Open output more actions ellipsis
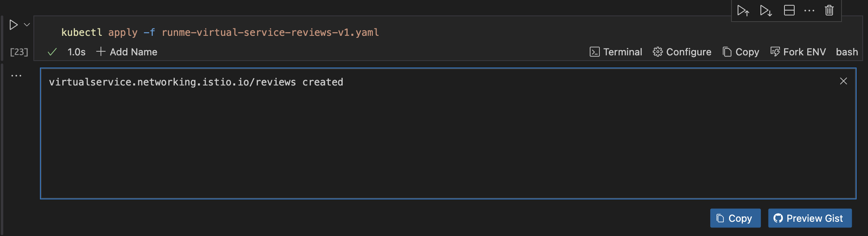Screen dimensions: 868x236 16,76
